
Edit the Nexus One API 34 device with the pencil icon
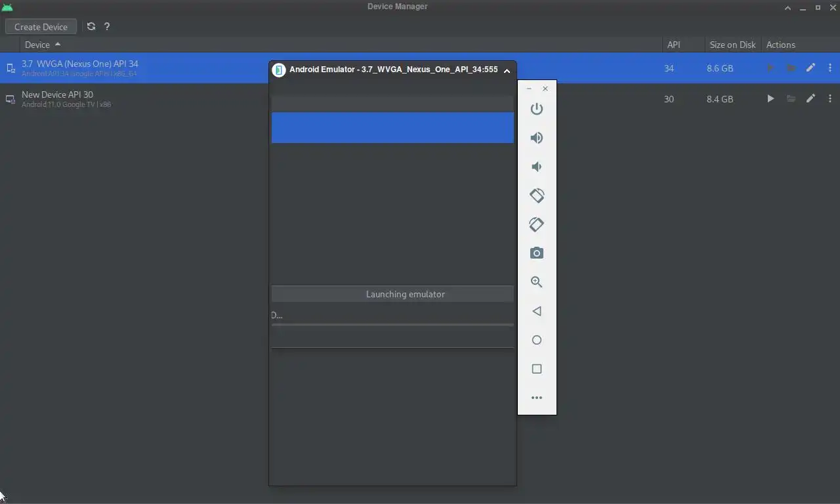tap(810, 68)
